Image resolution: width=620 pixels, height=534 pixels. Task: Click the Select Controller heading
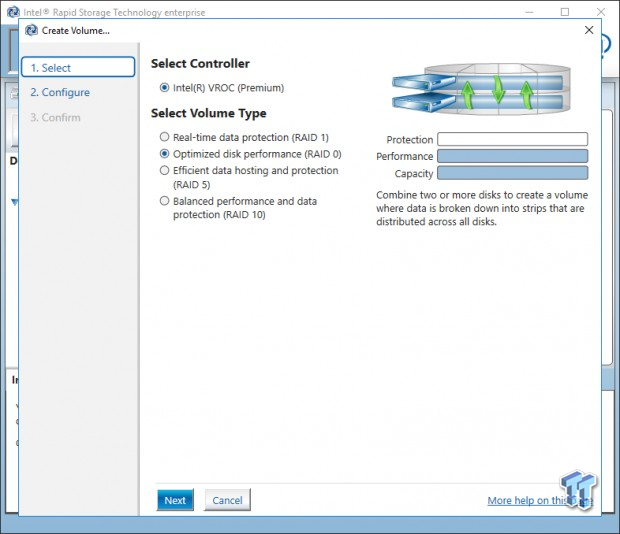coord(200,64)
